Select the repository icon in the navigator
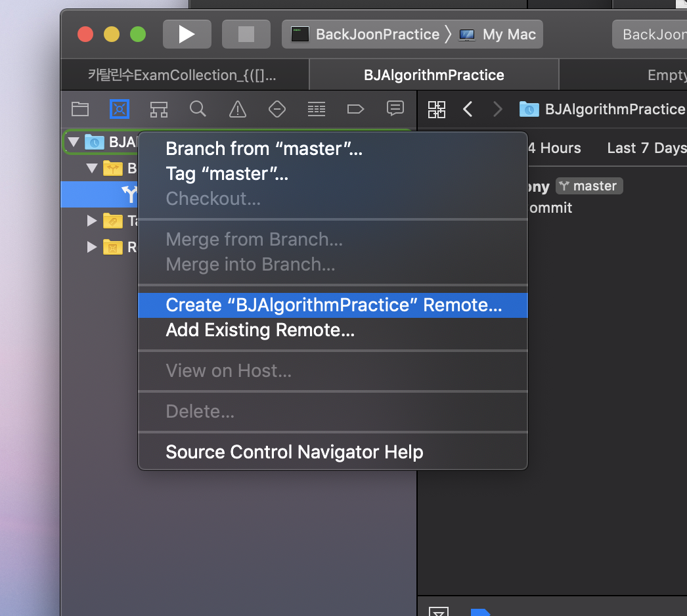This screenshot has width=687, height=616. [94, 142]
